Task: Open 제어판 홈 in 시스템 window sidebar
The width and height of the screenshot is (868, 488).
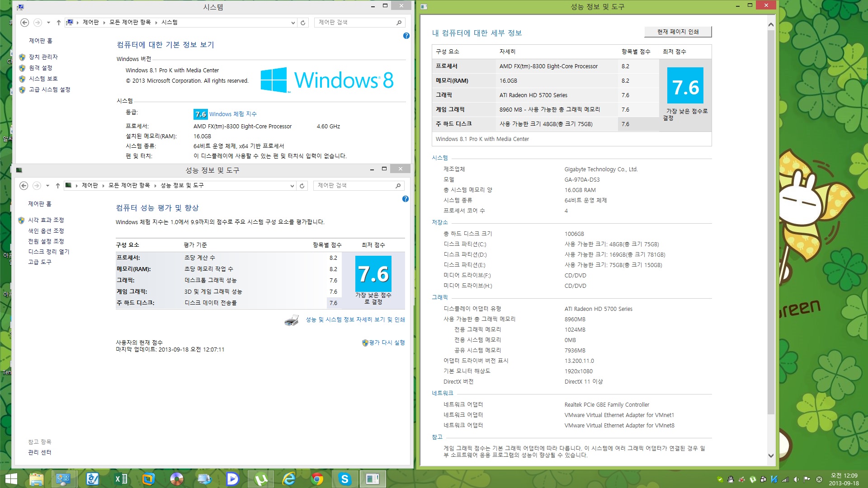Action: (41, 41)
